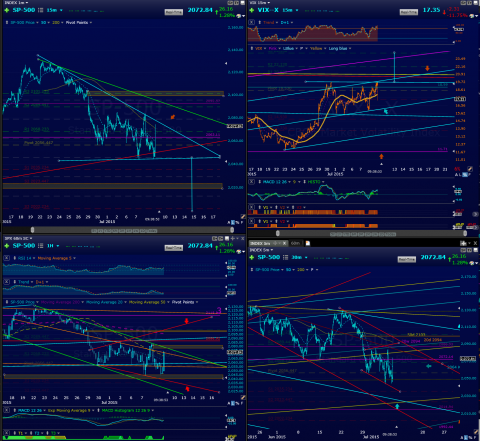
Task: Click the pencil drawing icon at the 15m SP-500 chart's corner
Action: 243,217
